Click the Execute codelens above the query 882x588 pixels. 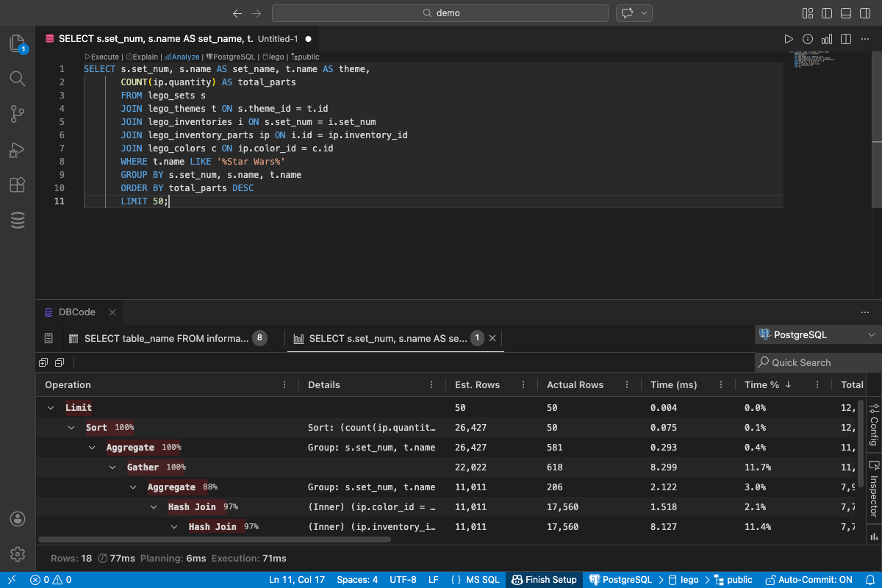[101, 57]
